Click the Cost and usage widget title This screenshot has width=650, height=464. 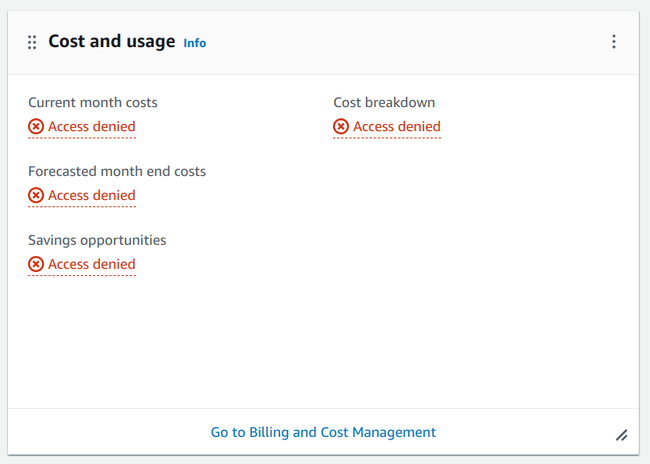(x=111, y=42)
